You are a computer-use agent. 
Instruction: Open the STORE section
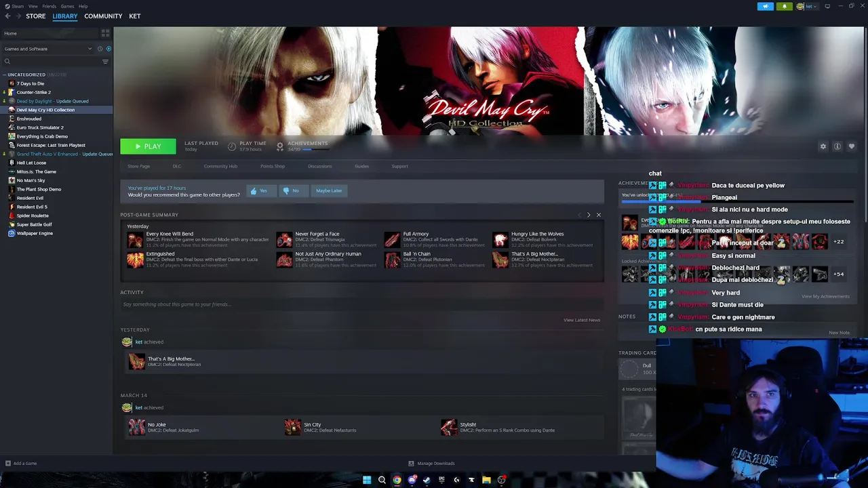[x=36, y=16]
